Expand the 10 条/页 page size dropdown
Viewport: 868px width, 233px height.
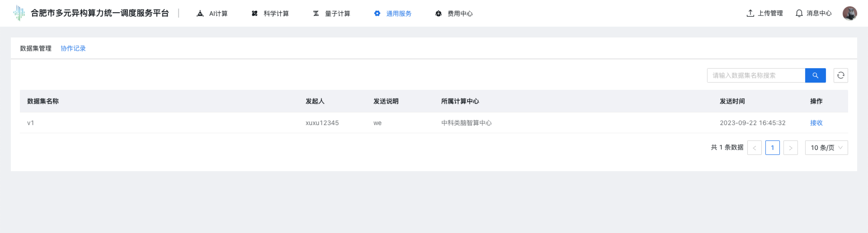[826, 148]
